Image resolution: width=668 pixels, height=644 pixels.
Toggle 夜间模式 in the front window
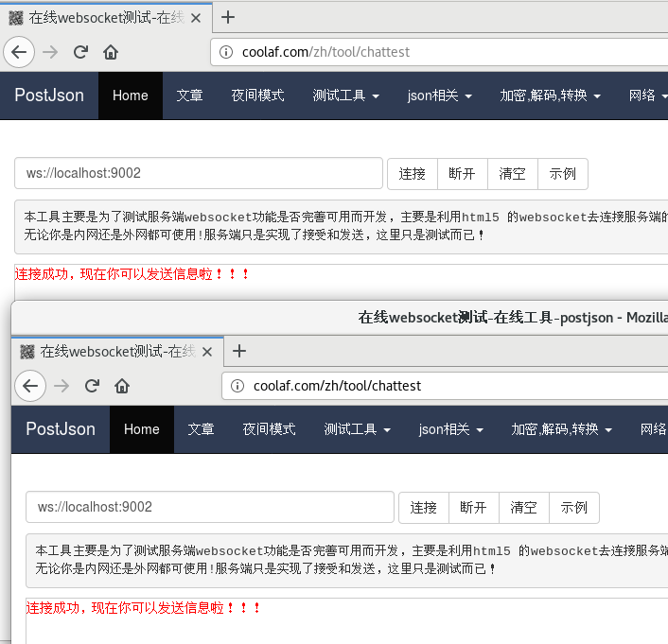pyautogui.click(x=270, y=429)
